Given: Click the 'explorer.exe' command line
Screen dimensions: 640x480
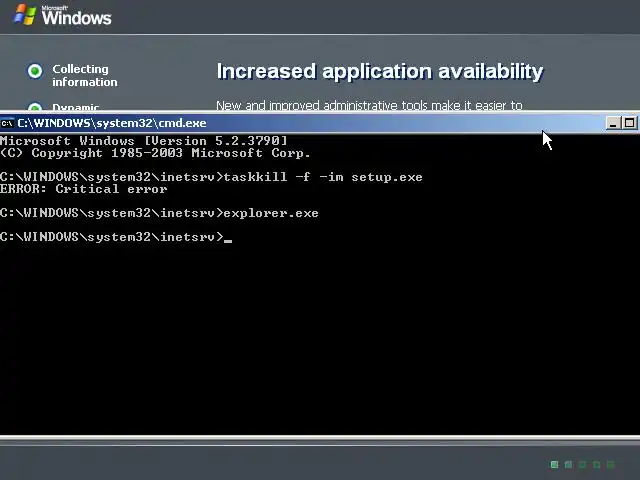Looking at the screenshot, I should [x=159, y=213].
